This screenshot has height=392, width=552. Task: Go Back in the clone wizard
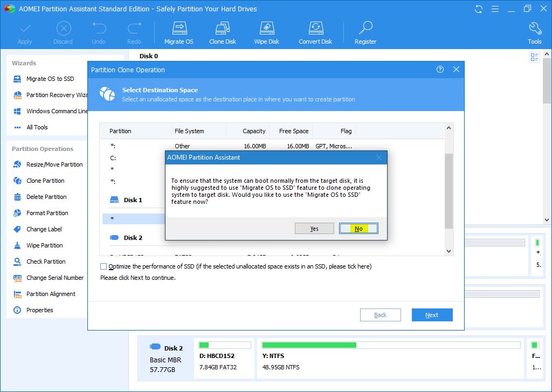pos(380,315)
